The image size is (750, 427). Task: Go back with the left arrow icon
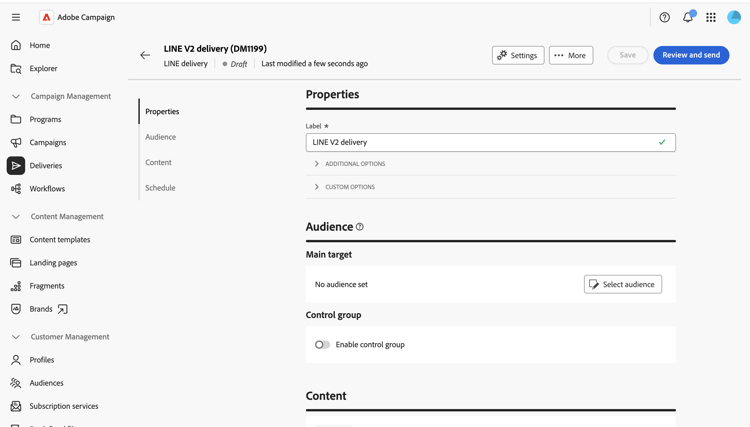click(x=145, y=55)
